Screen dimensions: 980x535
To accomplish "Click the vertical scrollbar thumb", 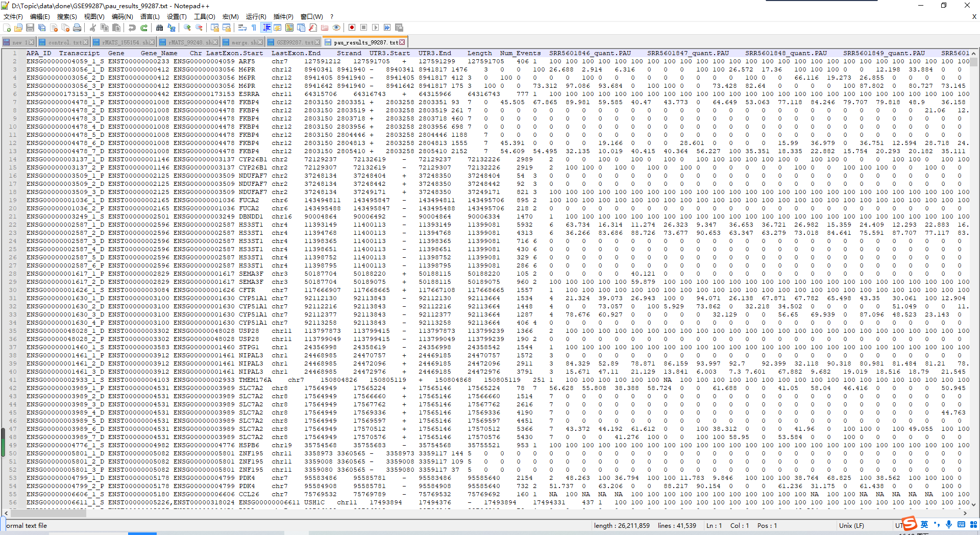I will coord(974,62).
